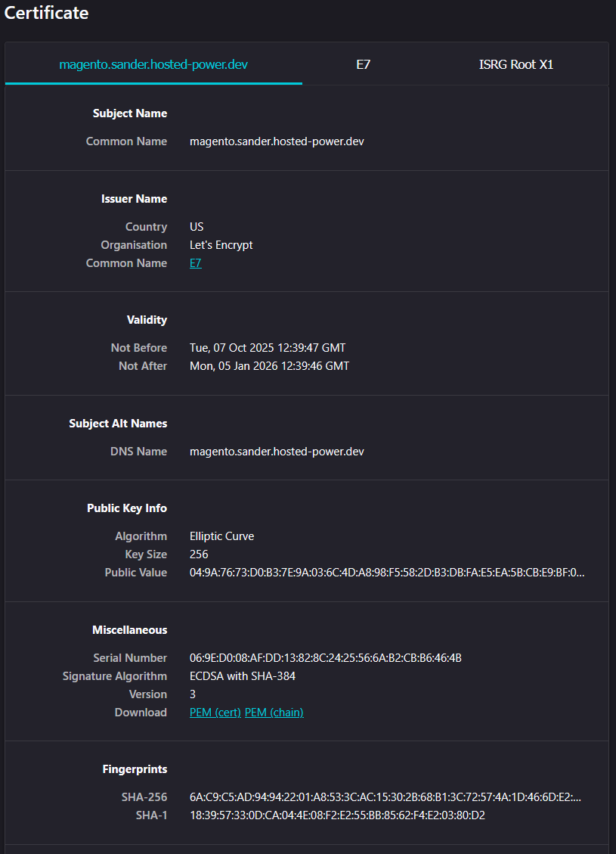The width and height of the screenshot is (616, 854).
Task: Open the ISRG Root X1 certificate tab
Action: click(515, 64)
